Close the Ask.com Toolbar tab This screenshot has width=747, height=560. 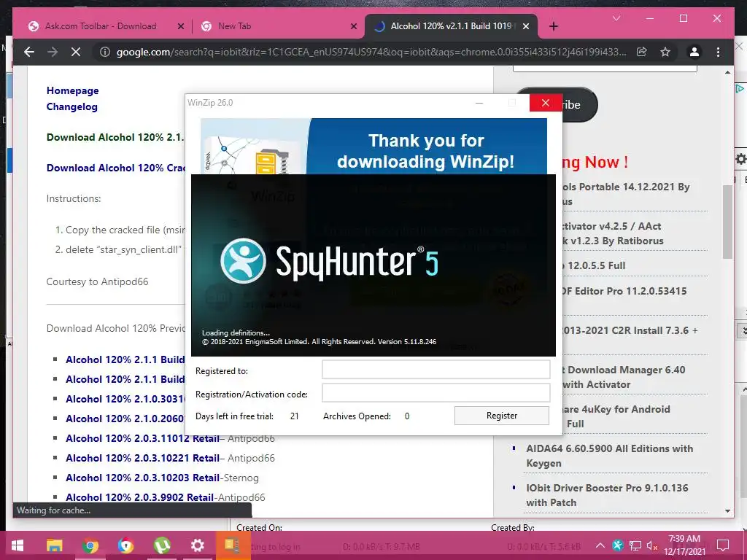point(181,26)
